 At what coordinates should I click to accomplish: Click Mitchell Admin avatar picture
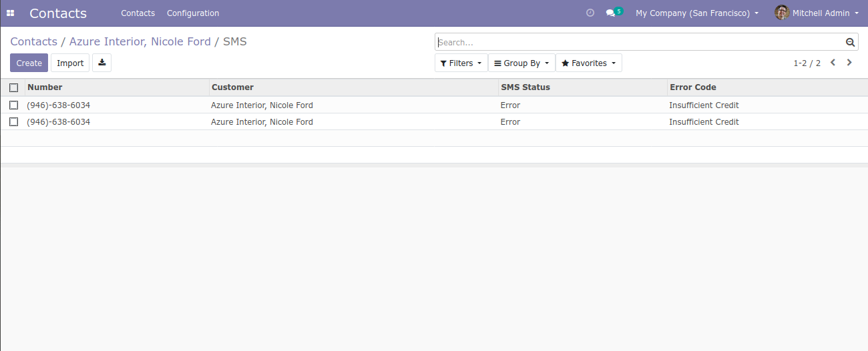[x=782, y=13]
